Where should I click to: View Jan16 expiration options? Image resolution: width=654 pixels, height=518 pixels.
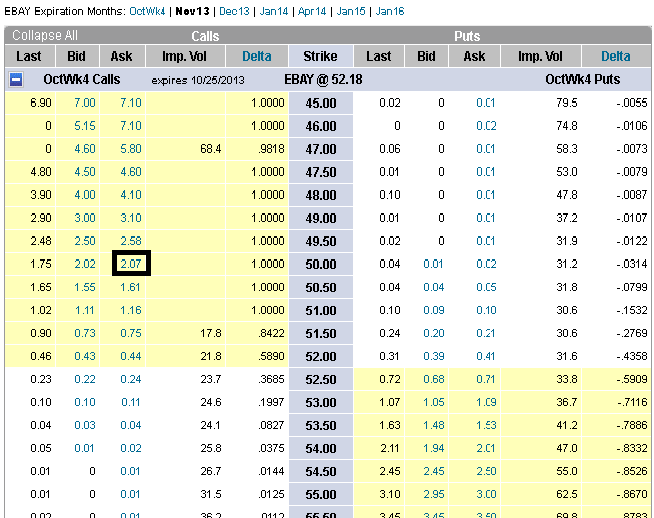point(390,11)
